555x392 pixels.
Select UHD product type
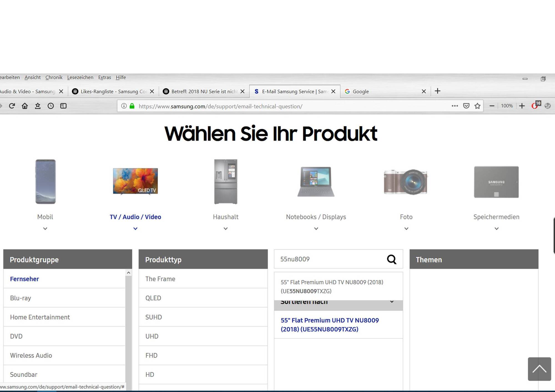click(x=203, y=336)
